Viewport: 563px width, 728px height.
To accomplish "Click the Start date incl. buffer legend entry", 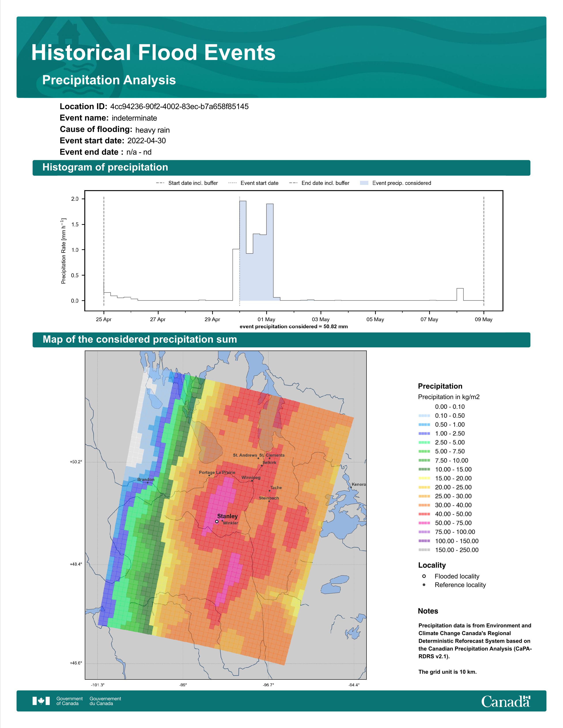I will click(187, 183).
